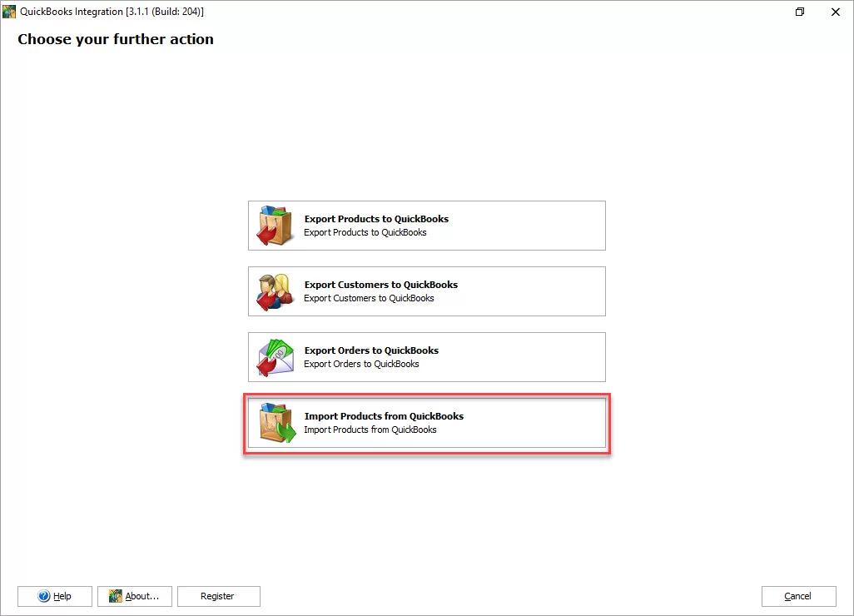
Task: Cancel the QuickBooks Integration wizard
Action: pos(798,596)
